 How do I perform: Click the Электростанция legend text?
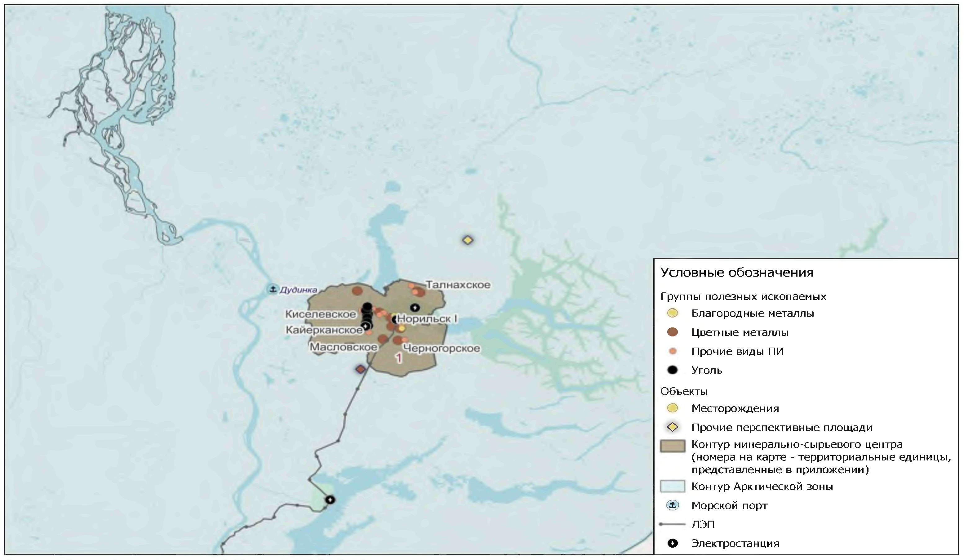pyautogui.click(x=735, y=543)
